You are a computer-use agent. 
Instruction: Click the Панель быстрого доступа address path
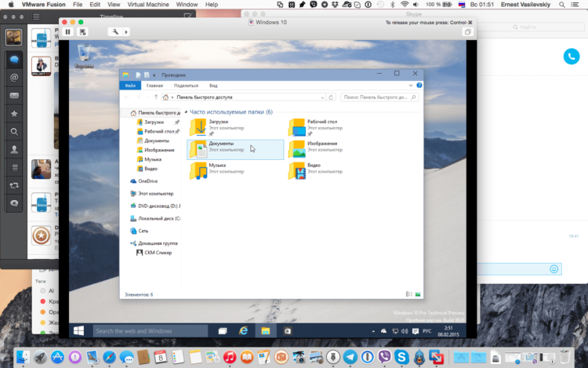[x=205, y=97]
